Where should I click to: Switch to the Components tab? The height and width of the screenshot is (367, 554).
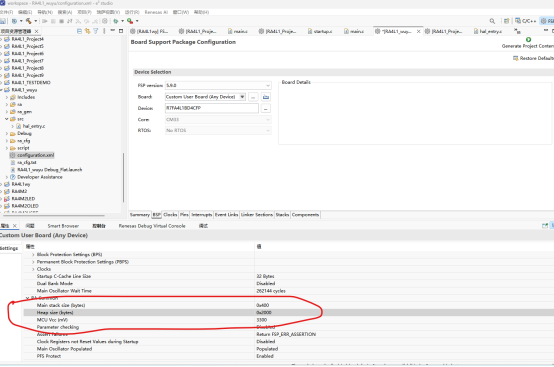(x=306, y=215)
